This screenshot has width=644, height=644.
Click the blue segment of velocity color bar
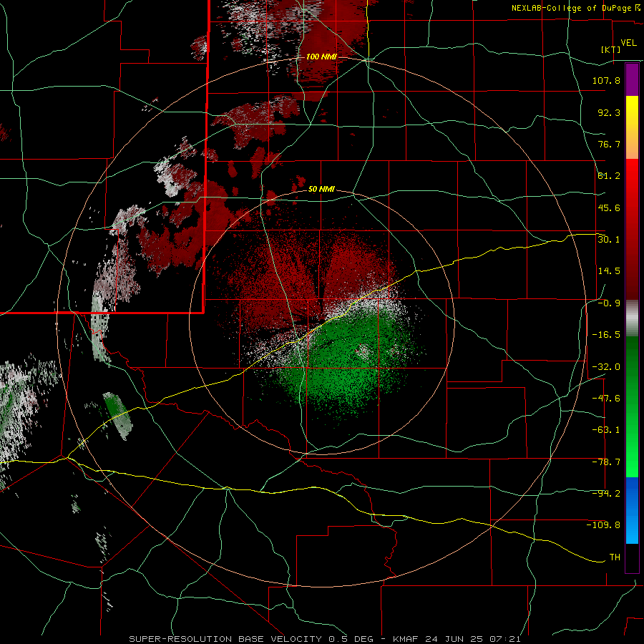632,510
